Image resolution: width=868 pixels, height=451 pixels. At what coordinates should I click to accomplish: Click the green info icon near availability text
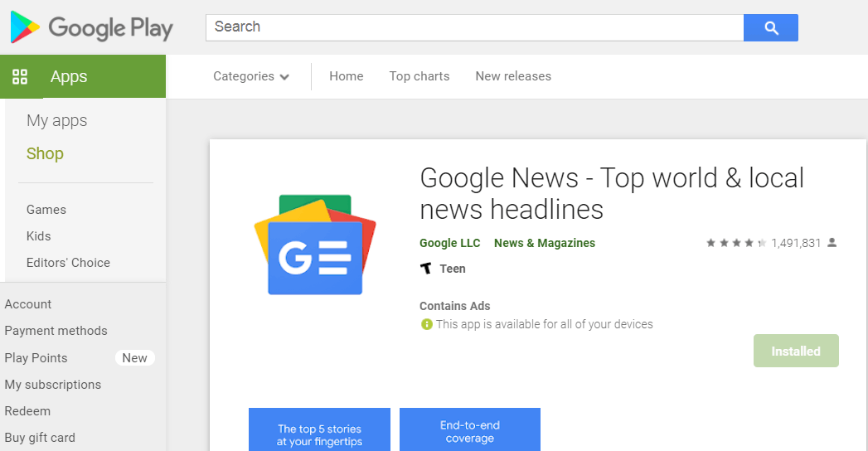426,324
